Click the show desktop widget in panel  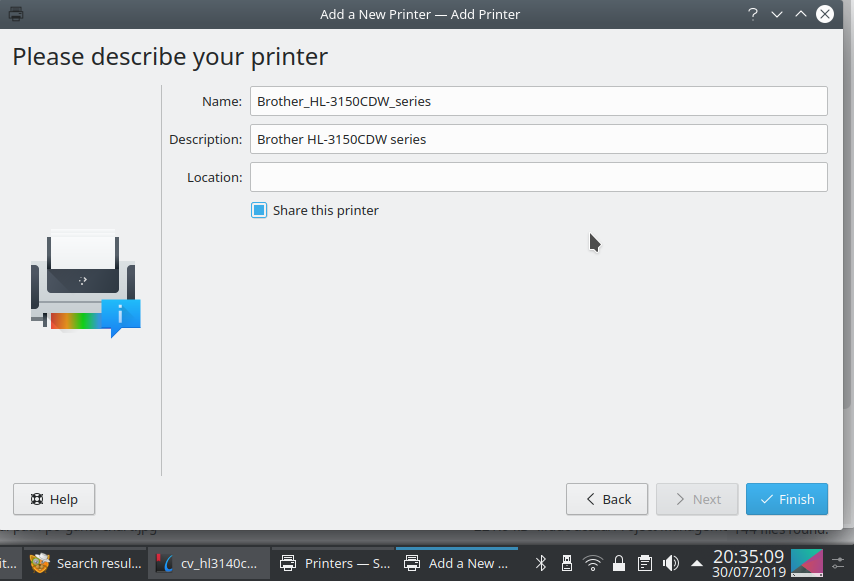click(x=807, y=563)
